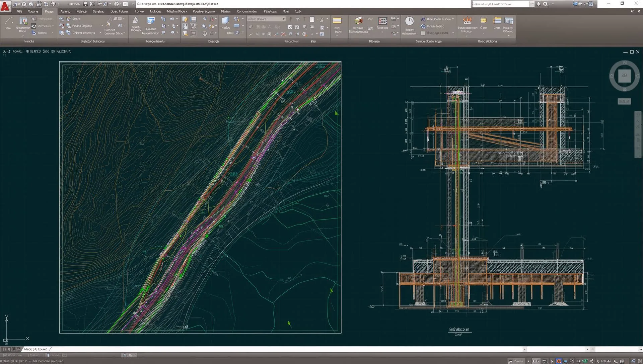Switch to the Motions ribbon tab

coord(155,11)
